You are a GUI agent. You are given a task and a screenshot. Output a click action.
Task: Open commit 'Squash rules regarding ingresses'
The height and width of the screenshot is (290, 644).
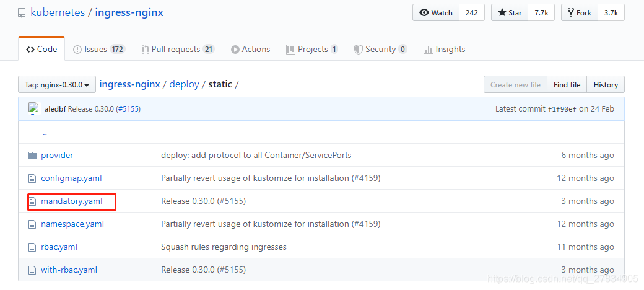pos(224,247)
